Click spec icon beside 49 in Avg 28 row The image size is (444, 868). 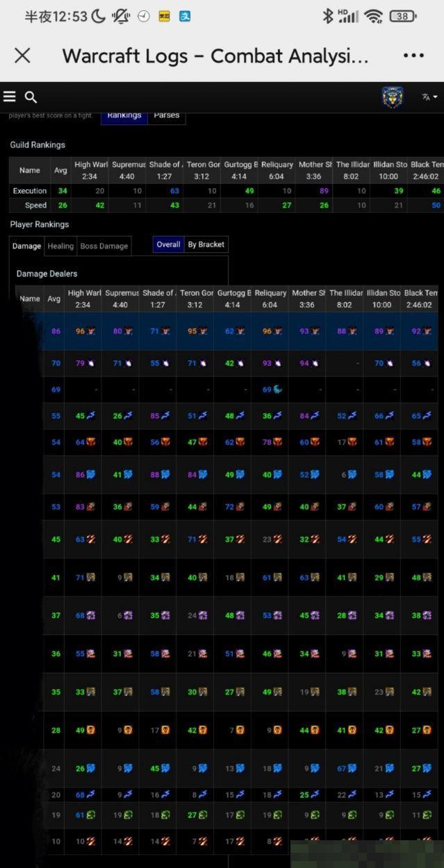90,731
